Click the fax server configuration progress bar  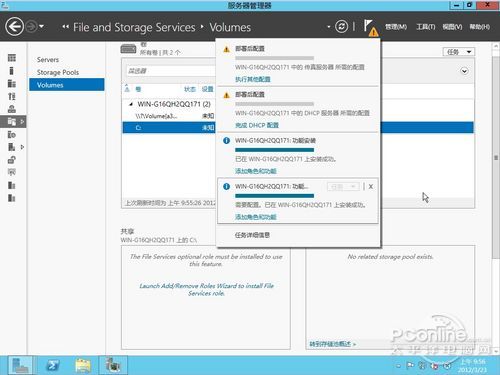point(274,58)
